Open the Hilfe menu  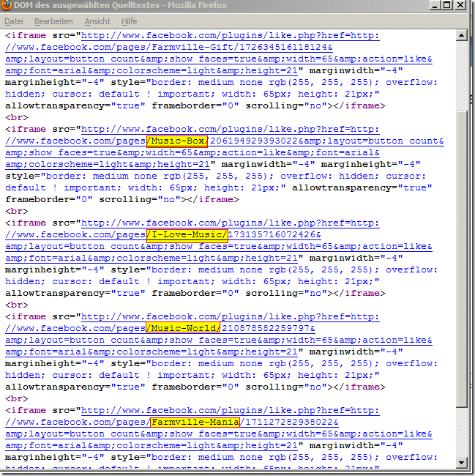pyautogui.click(x=130, y=21)
